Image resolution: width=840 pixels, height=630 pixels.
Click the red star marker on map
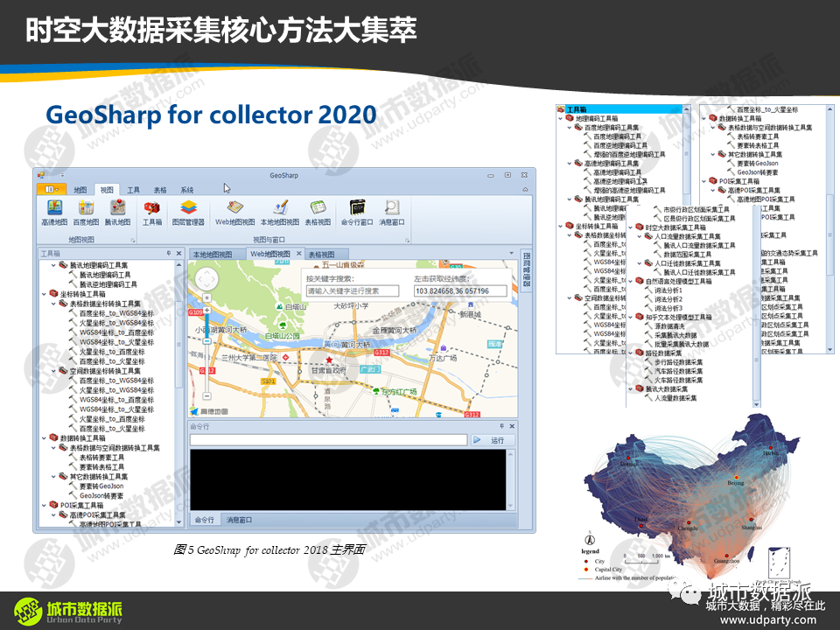point(329,360)
